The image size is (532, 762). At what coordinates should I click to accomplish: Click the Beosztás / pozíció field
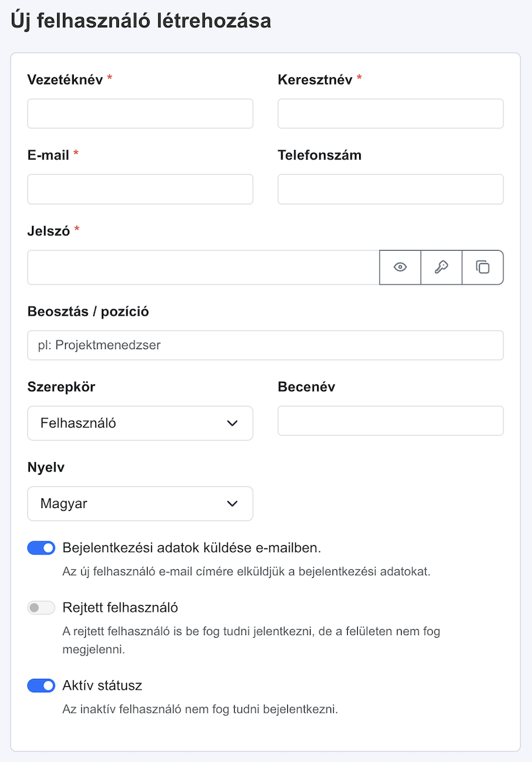tap(265, 346)
